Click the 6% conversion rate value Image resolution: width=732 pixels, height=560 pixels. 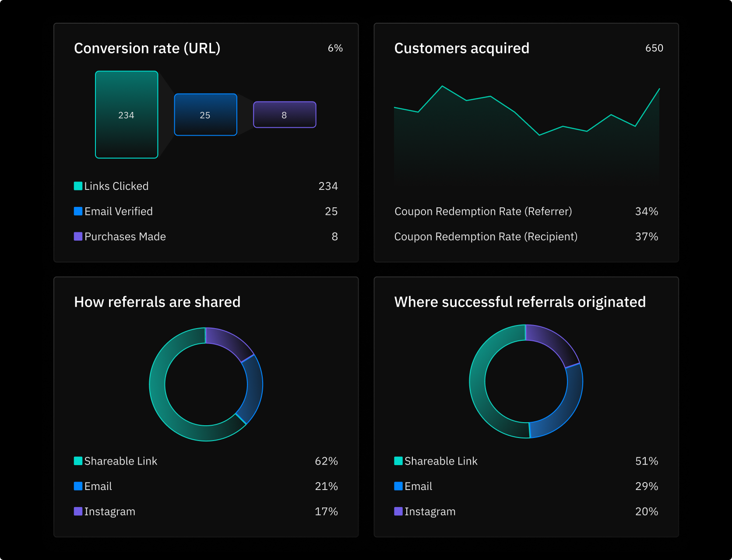[x=335, y=48]
